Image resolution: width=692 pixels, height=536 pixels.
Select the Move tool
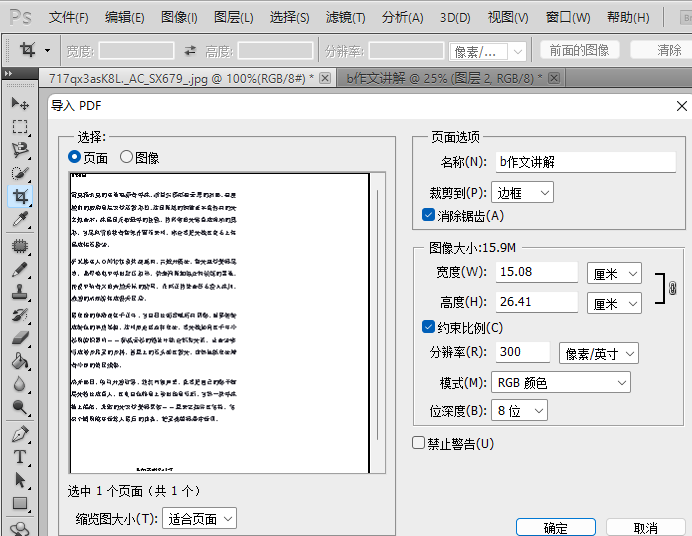click(20, 104)
